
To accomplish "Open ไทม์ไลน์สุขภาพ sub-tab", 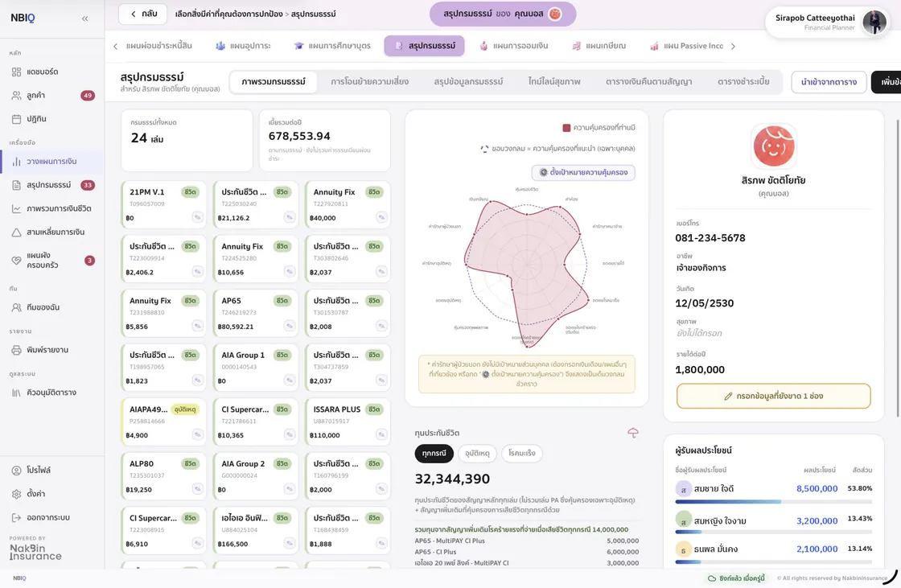I will click(554, 81).
